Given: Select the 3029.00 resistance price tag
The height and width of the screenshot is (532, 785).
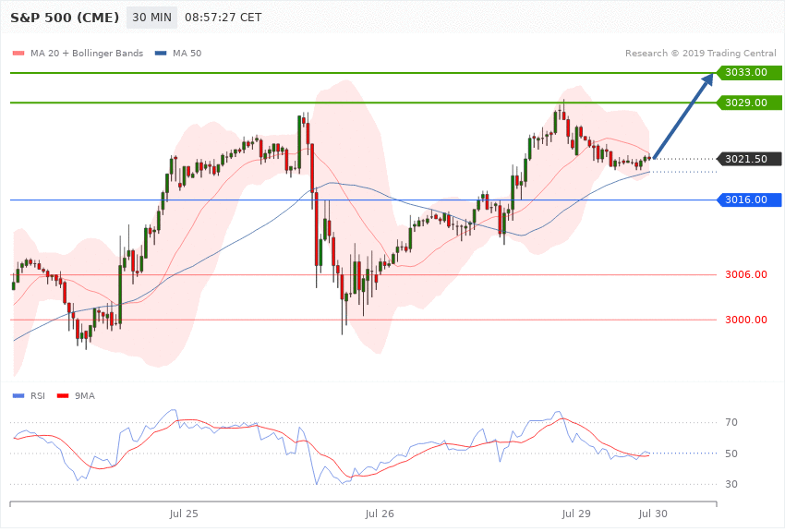Looking at the screenshot, I should point(750,103).
